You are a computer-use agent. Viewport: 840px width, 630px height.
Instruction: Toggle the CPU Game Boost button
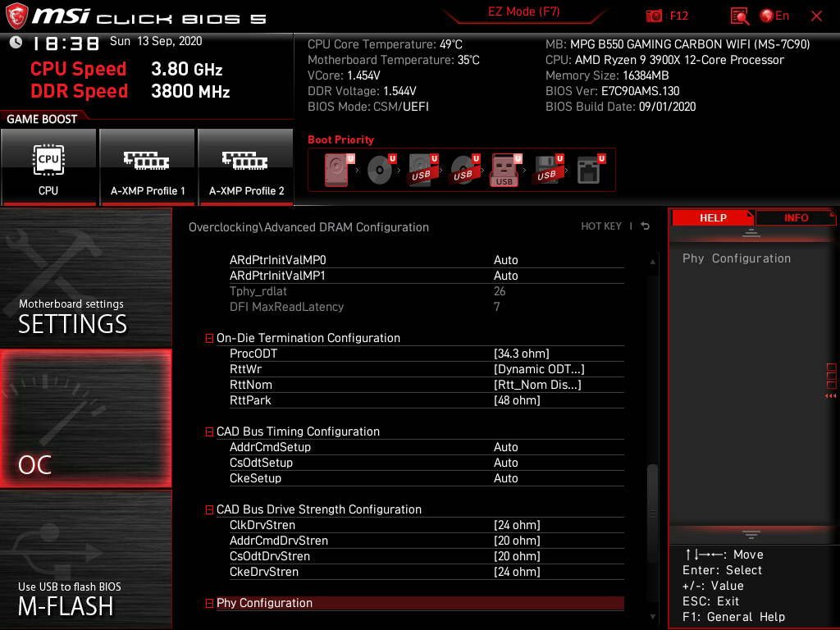[48, 167]
